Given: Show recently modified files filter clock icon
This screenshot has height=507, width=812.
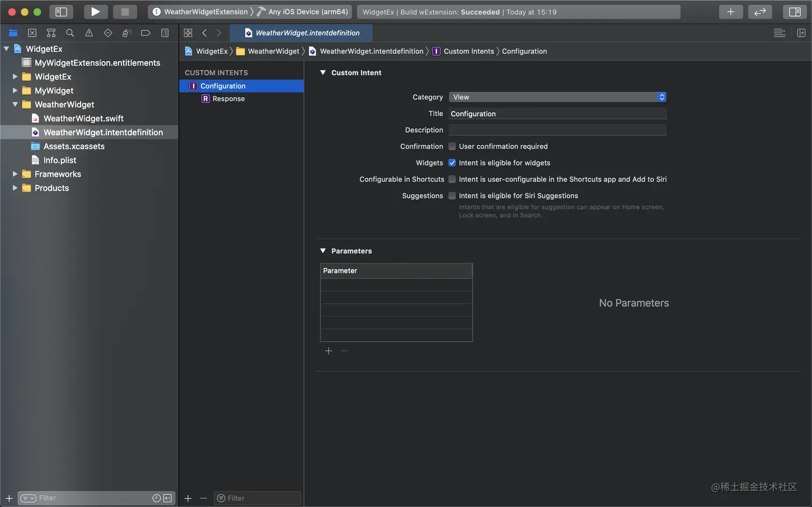Looking at the screenshot, I should pyautogui.click(x=156, y=498).
